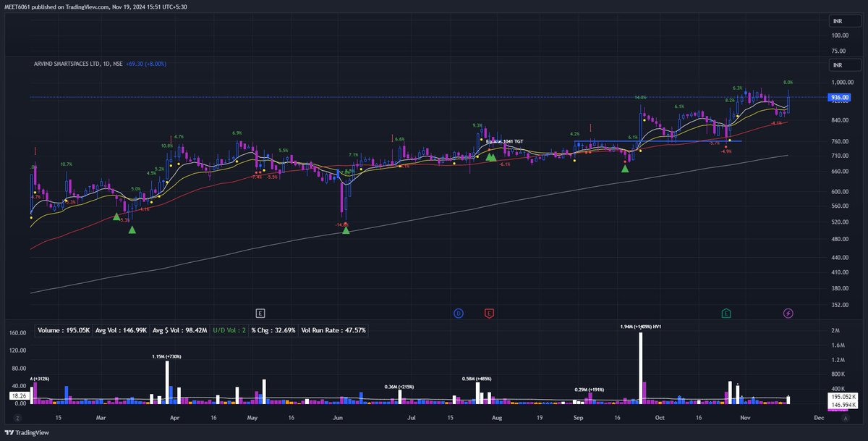This screenshot has height=441, width=868.
Task: Click the blue dividend D marker
Action: point(459,313)
